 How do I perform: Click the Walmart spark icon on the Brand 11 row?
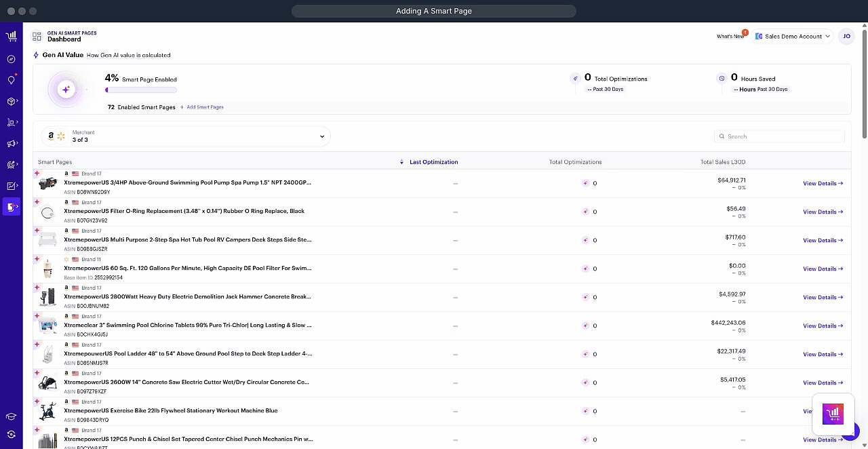point(66,259)
